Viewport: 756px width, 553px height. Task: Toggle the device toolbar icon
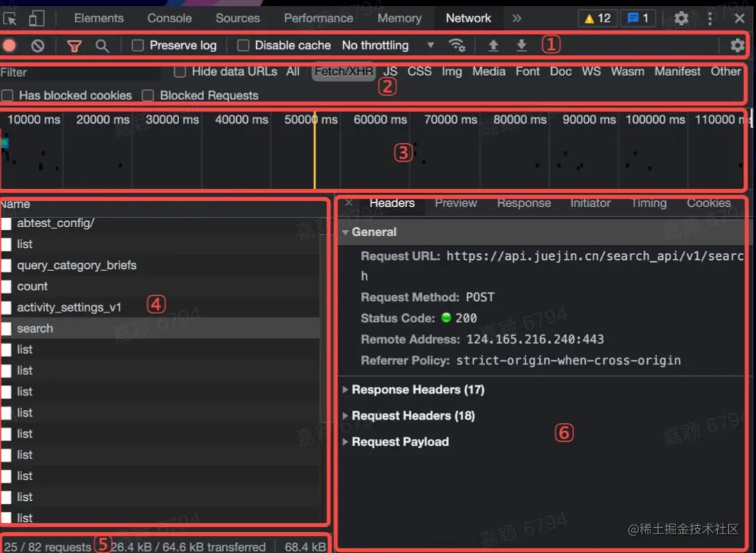[37, 19]
